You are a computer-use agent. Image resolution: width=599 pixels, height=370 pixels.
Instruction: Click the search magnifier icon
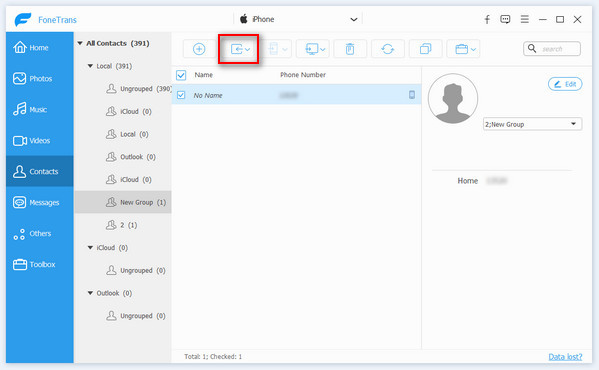(532, 48)
